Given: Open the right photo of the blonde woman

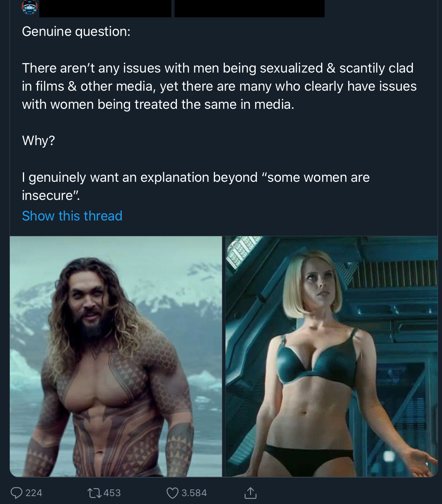Looking at the screenshot, I should pyautogui.click(x=331, y=357).
